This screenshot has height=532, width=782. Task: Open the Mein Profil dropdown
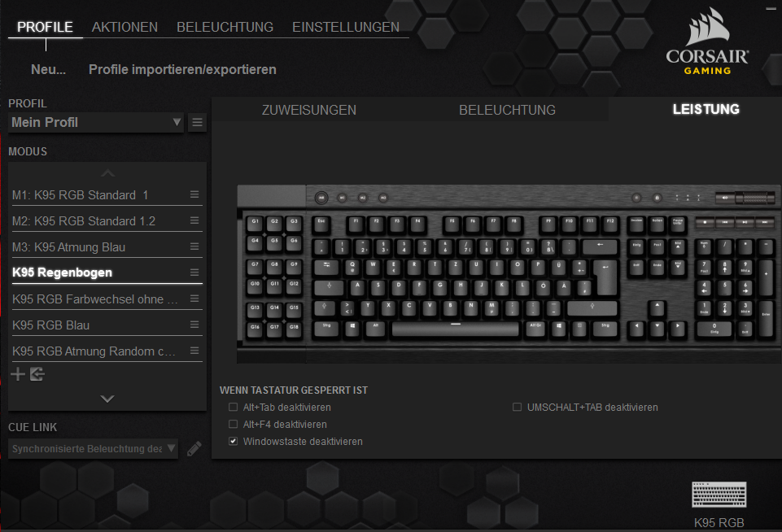(96, 122)
